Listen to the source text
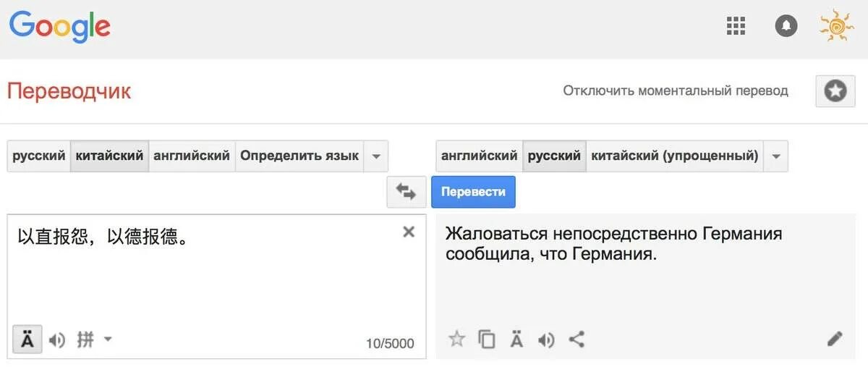The image size is (868, 375). click(57, 340)
